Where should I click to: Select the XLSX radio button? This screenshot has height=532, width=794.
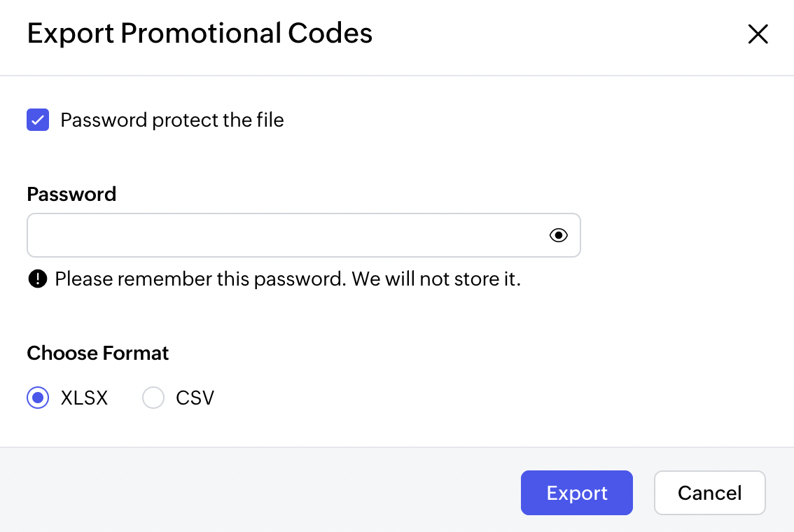point(38,398)
